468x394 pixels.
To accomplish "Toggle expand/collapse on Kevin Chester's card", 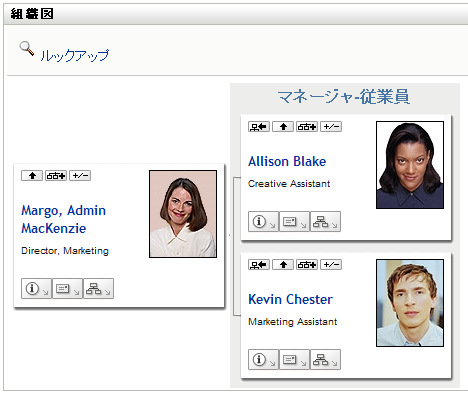I will 331,265.
